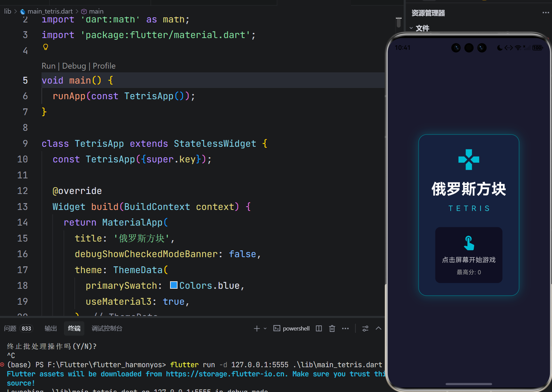Open the main symbol breadcrumb
552x392 pixels.
click(96, 11)
